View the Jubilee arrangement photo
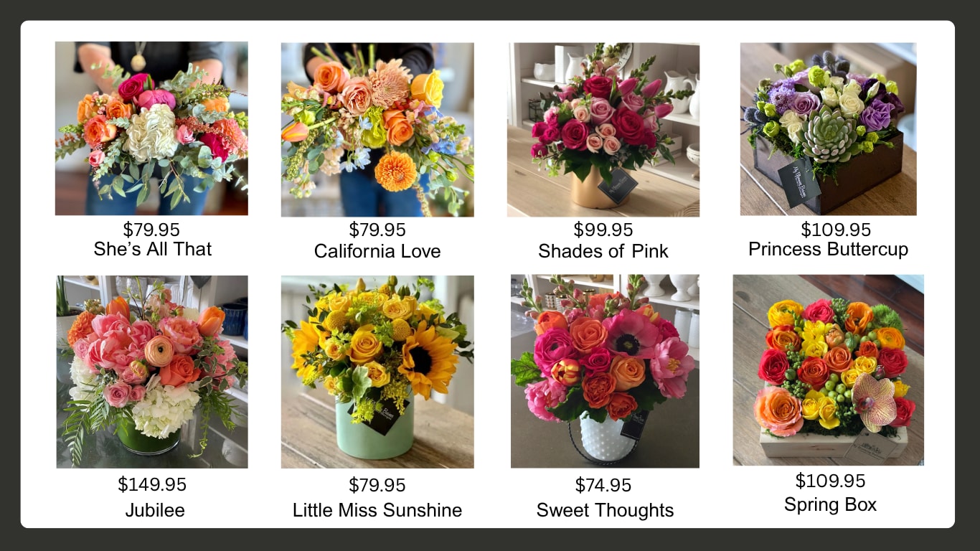The image size is (980, 551). point(152,372)
